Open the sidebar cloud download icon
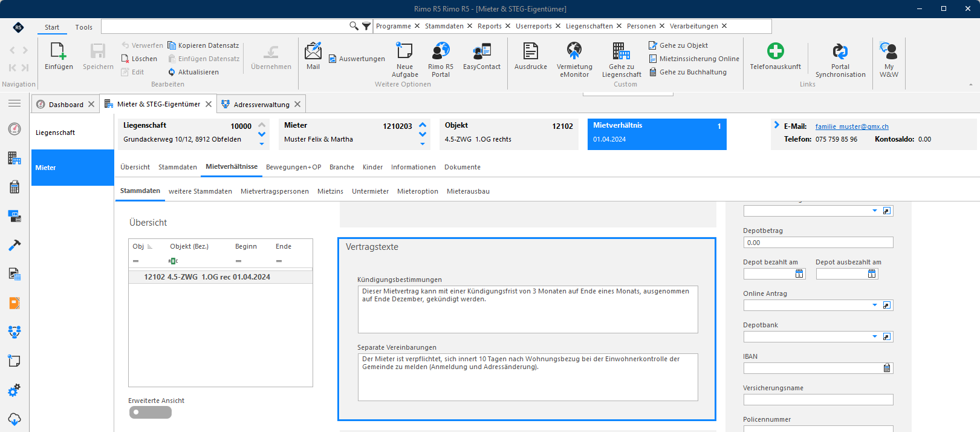Viewport: 980px width, 432px height. [x=15, y=419]
